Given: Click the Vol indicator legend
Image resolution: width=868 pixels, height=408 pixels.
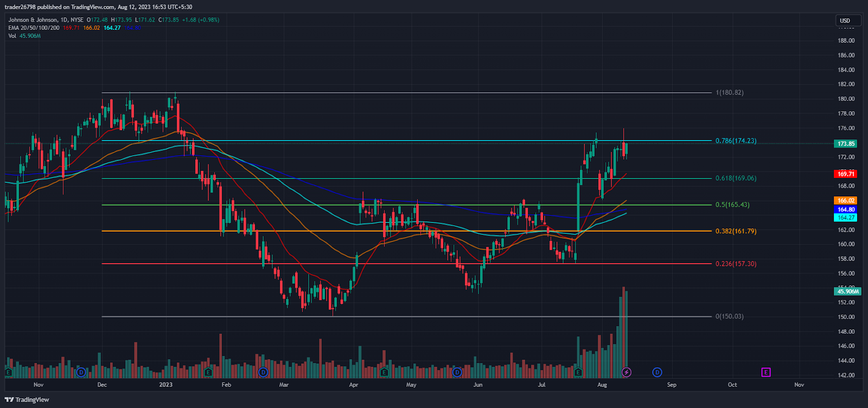Looking at the screenshot, I should 12,36.
